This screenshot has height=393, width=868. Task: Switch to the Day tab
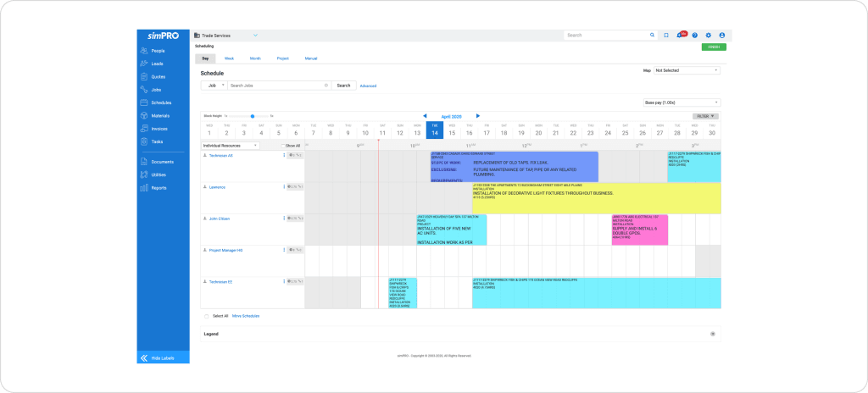pyautogui.click(x=205, y=58)
